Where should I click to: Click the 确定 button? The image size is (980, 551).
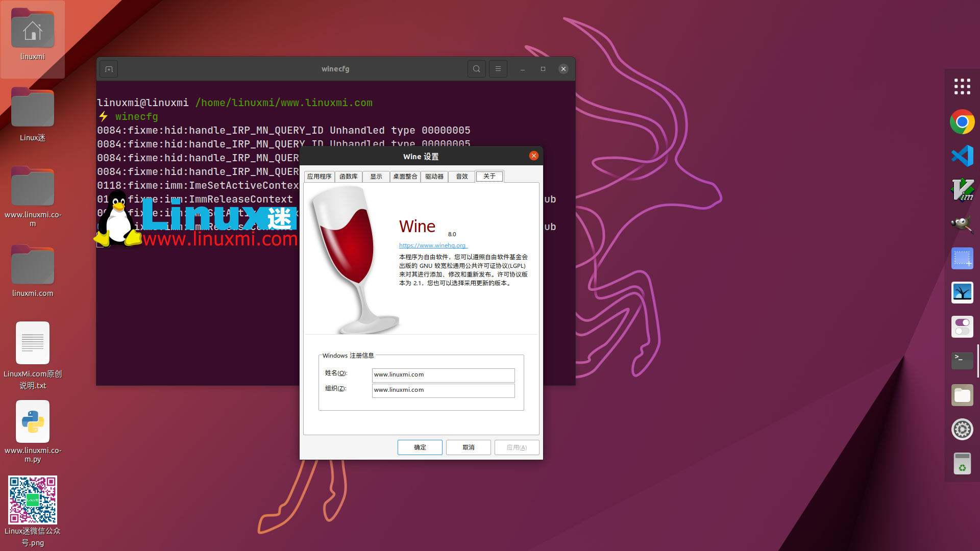click(420, 447)
